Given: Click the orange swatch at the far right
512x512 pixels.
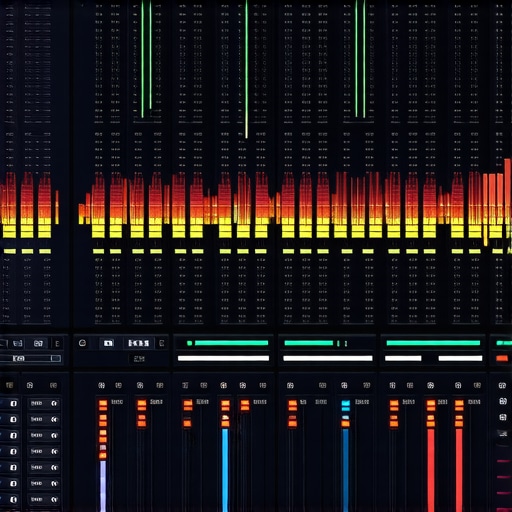Looking at the screenshot, I should (x=502, y=358).
